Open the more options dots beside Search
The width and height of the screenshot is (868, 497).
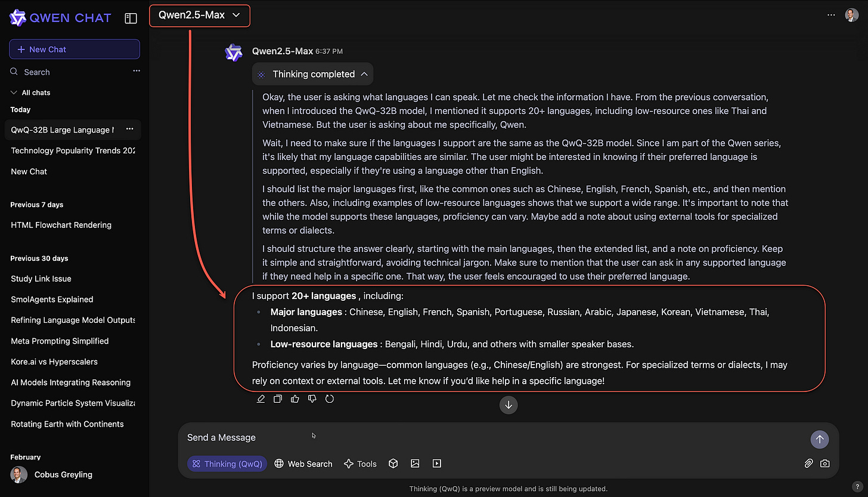tap(137, 72)
